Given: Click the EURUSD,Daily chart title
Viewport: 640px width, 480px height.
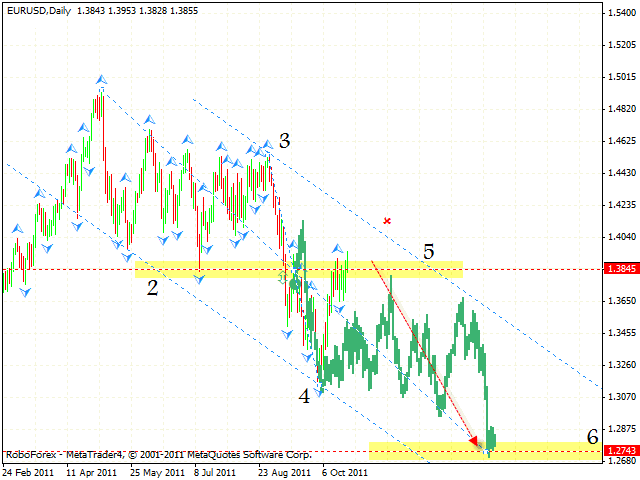Looking at the screenshot, I should (x=39, y=8).
